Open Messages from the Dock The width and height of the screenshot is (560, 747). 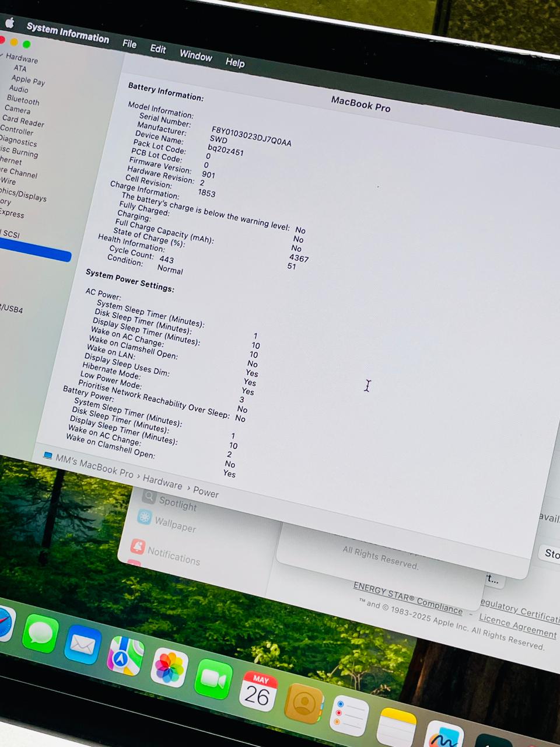pos(41,634)
